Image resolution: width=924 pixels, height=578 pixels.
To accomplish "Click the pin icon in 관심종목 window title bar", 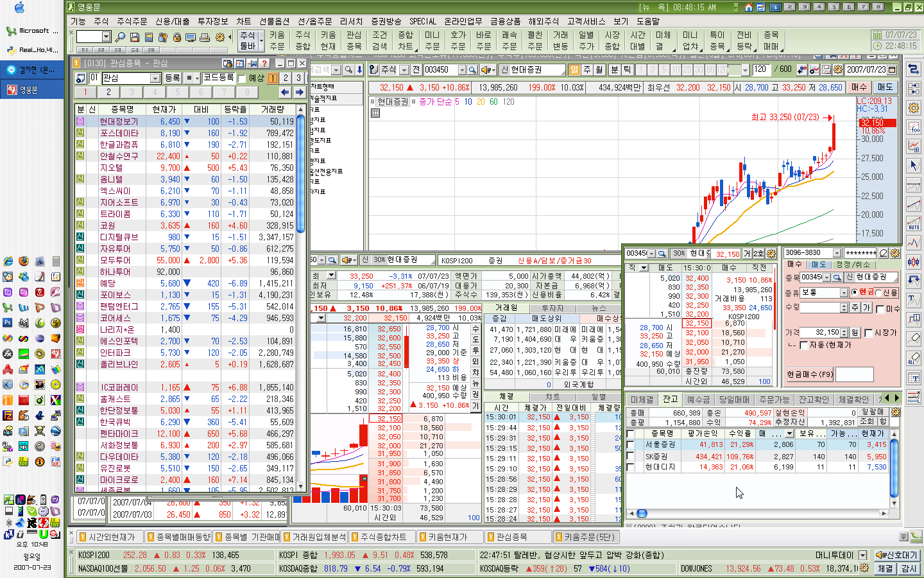I will tap(252, 63).
